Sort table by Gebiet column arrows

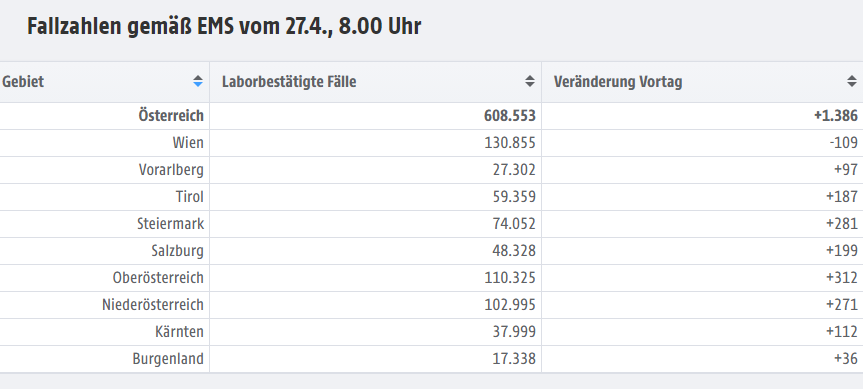198,81
